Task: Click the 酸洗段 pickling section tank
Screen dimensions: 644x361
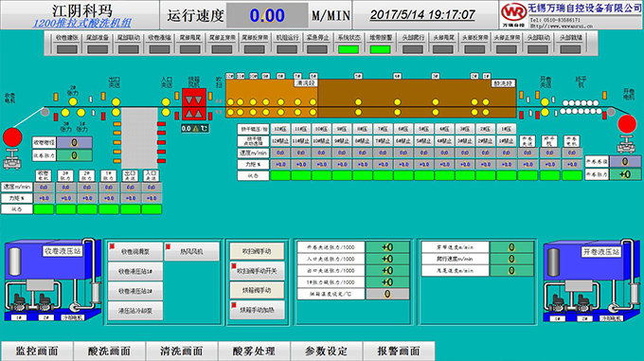Action: point(417,99)
